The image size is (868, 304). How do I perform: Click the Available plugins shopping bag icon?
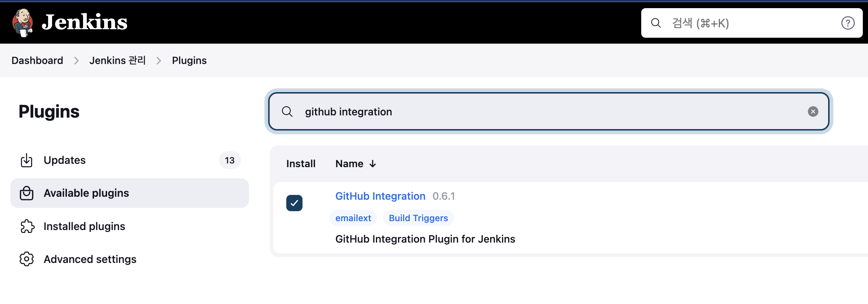click(x=27, y=193)
